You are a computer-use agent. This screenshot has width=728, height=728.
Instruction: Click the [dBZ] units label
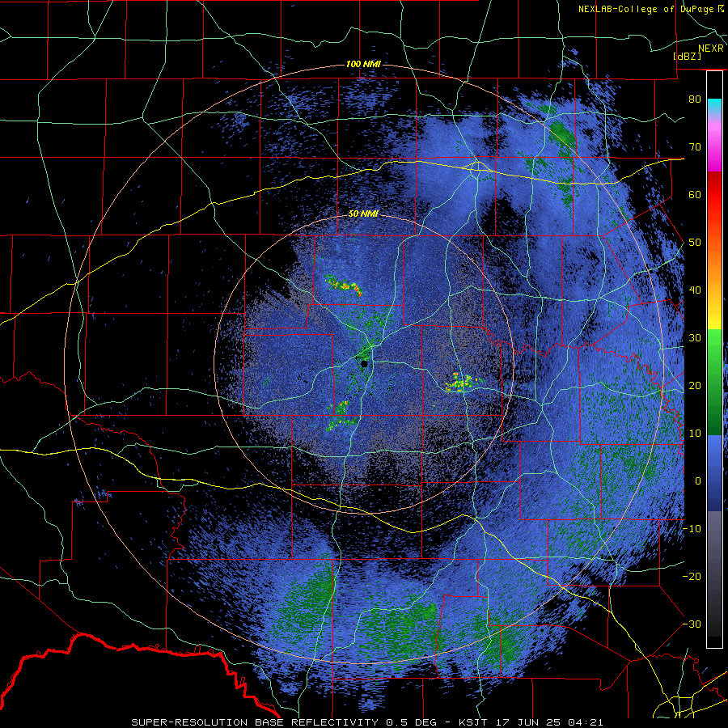click(x=687, y=56)
